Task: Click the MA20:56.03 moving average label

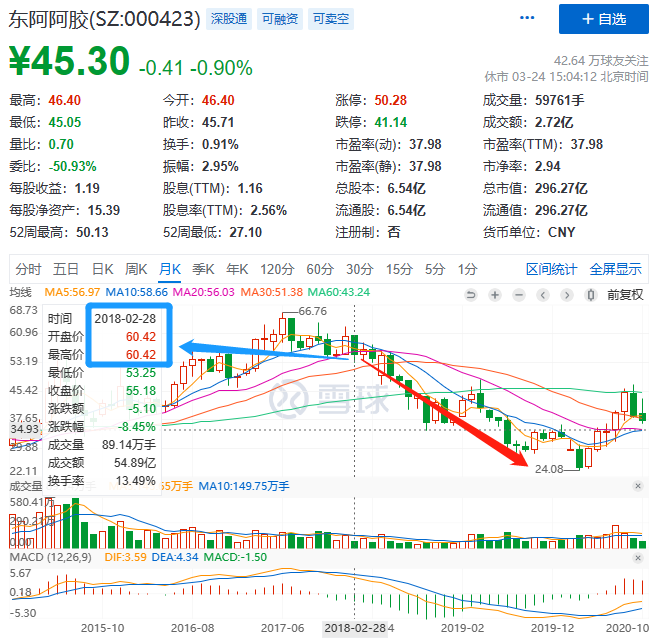Action: coord(203,292)
